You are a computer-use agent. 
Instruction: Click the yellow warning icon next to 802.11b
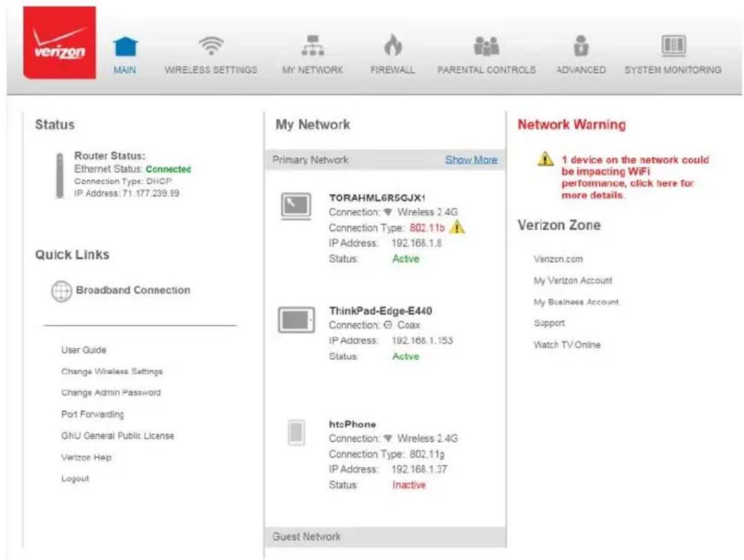coord(457,227)
